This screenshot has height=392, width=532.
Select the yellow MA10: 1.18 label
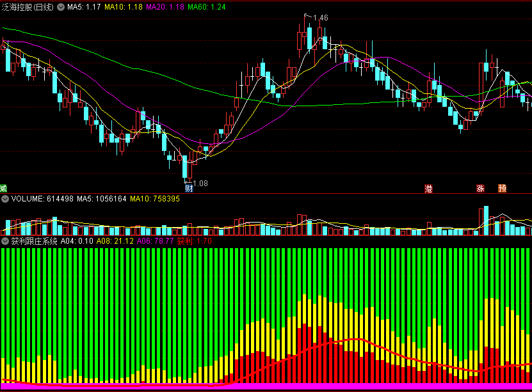tap(124, 7)
